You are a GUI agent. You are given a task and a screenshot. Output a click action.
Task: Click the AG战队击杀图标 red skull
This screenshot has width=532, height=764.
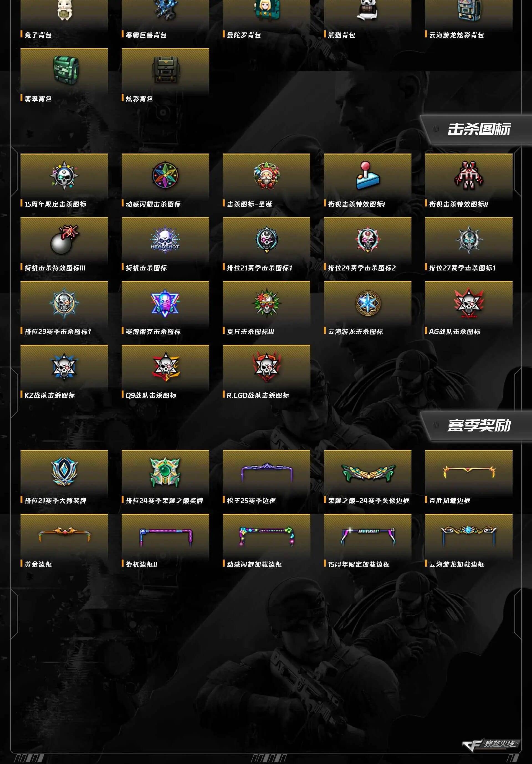click(x=469, y=303)
